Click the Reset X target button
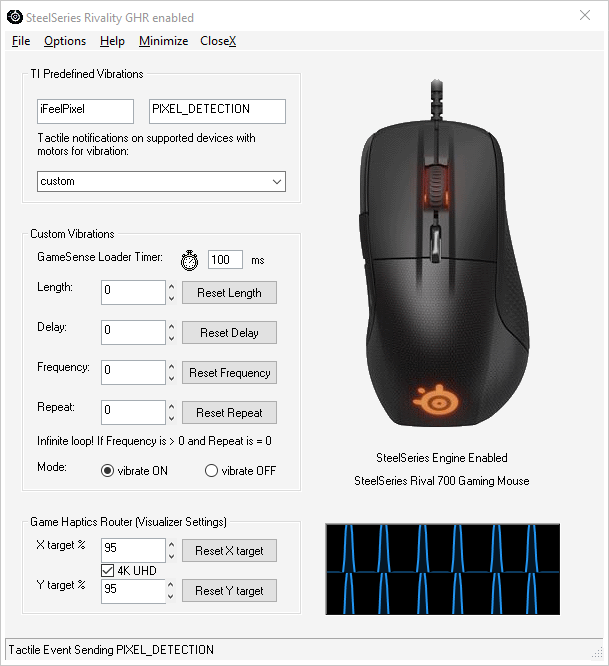609x666 pixels. (229, 550)
